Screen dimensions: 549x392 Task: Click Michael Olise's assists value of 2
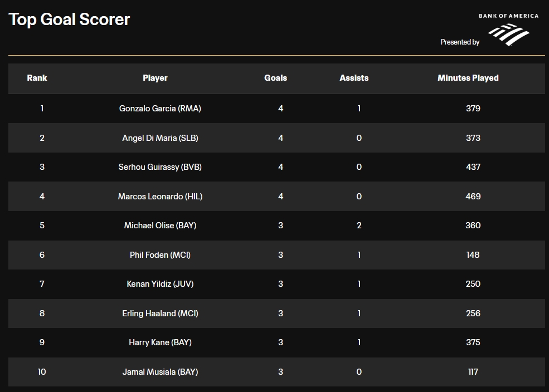tap(359, 226)
